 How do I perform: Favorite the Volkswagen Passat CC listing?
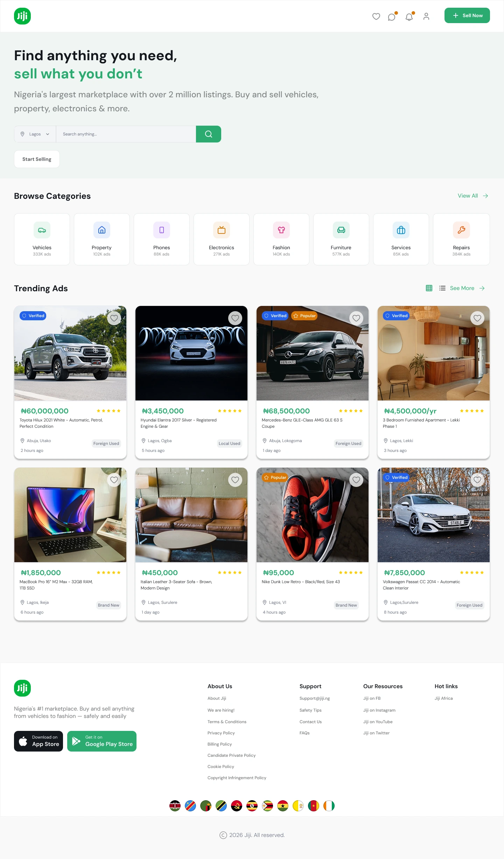[x=477, y=480]
